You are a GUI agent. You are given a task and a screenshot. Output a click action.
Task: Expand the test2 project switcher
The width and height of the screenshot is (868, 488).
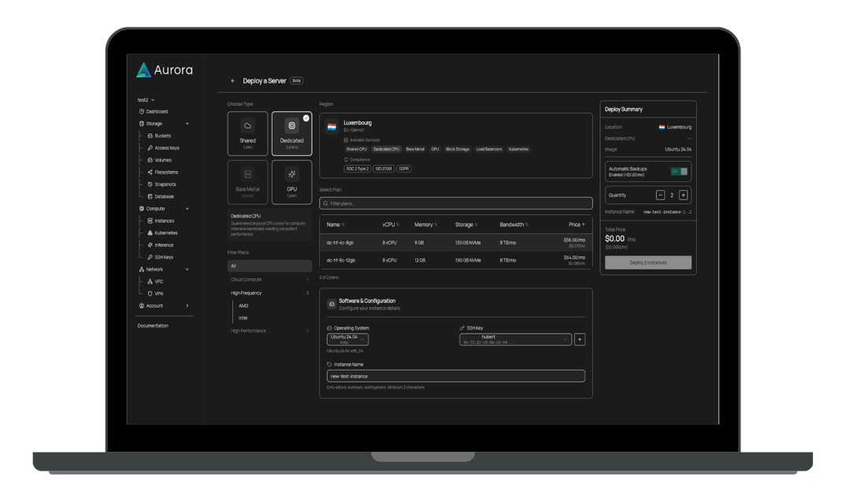(x=146, y=100)
